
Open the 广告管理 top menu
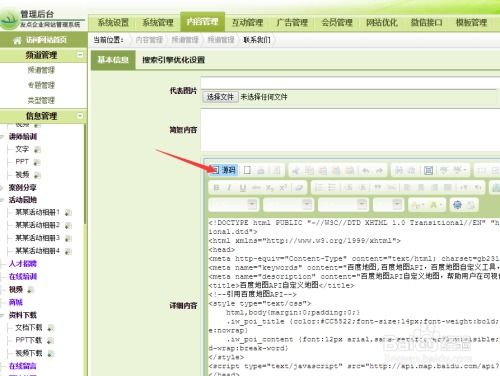click(x=292, y=22)
